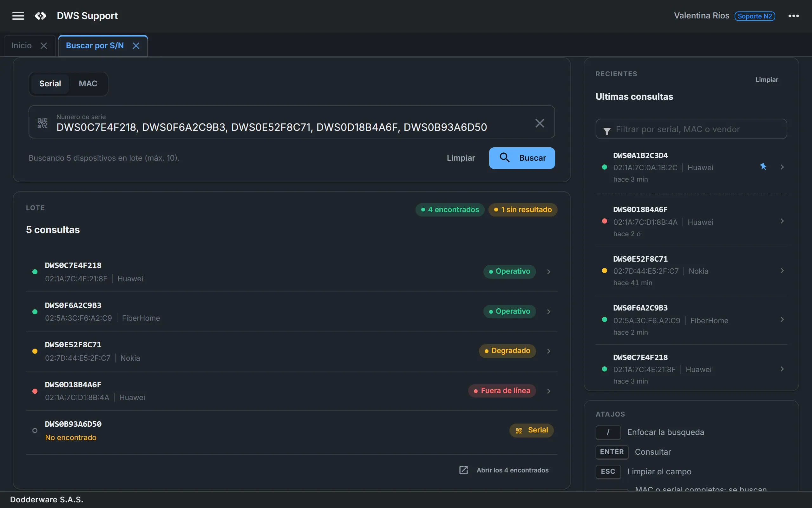Click the DWS0B93A6D50 serial in batch list
Screen dimensions: 812x508
pos(73,424)
